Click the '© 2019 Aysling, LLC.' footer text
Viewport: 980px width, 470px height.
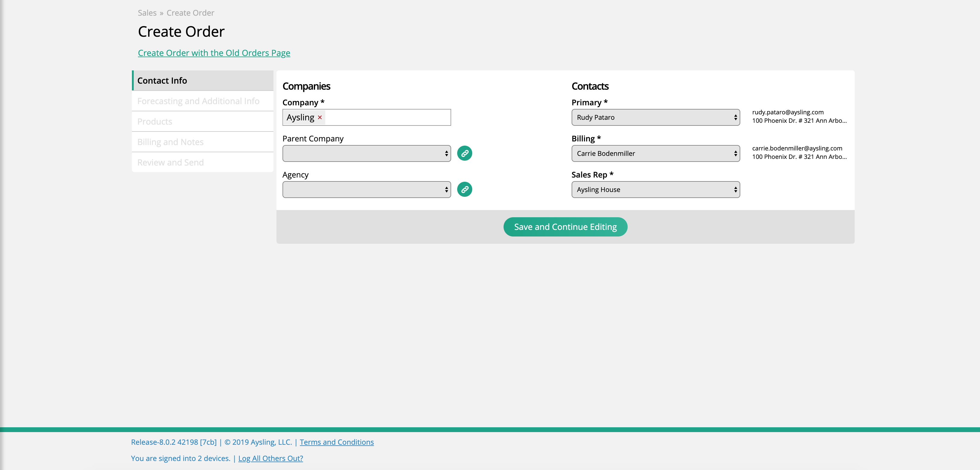pos(258,442)
